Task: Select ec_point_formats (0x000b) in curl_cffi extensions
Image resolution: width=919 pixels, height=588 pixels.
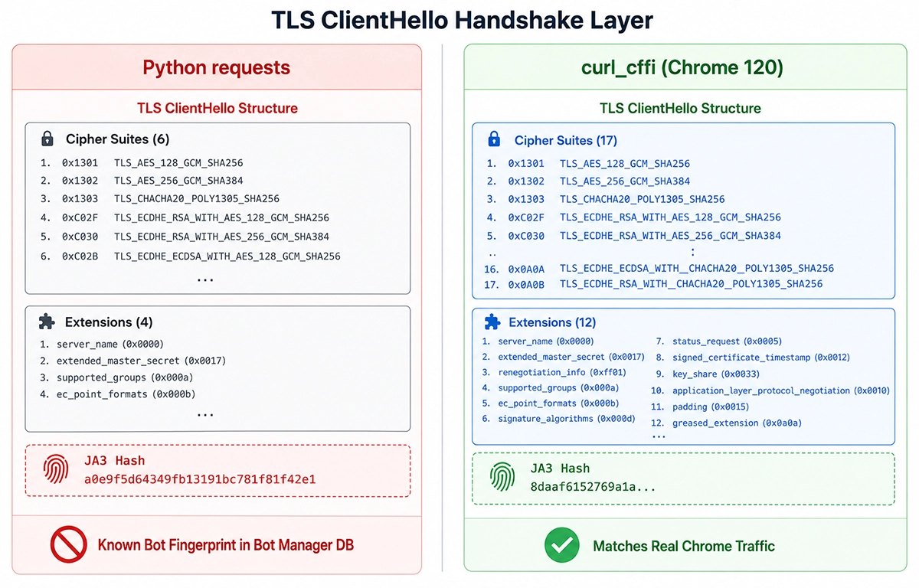Action: click(558, 403)
